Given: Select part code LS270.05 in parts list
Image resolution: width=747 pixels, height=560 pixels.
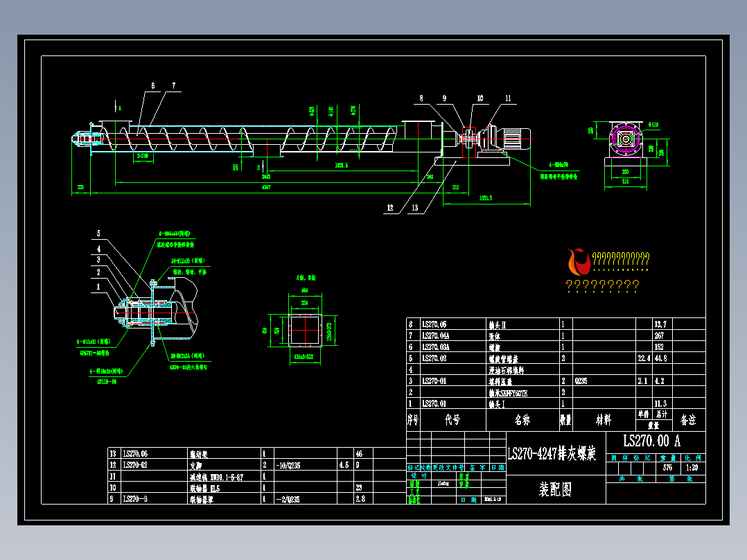Looking at the screenshot, I should click(x=434, y=324).
